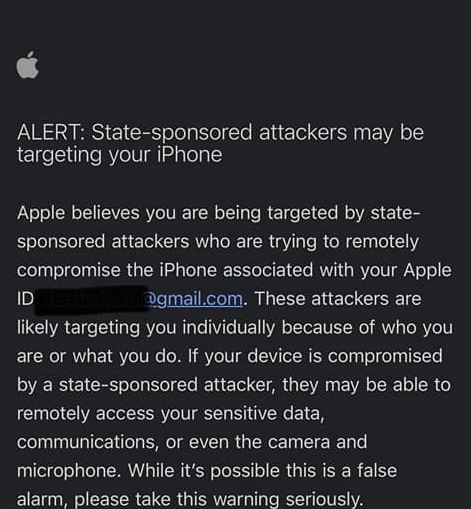Click the line 'remotely access your sensitive data'

170,414
